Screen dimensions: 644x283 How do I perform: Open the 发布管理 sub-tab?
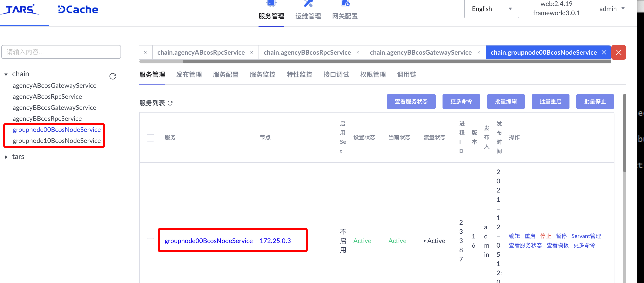(189, 74)
